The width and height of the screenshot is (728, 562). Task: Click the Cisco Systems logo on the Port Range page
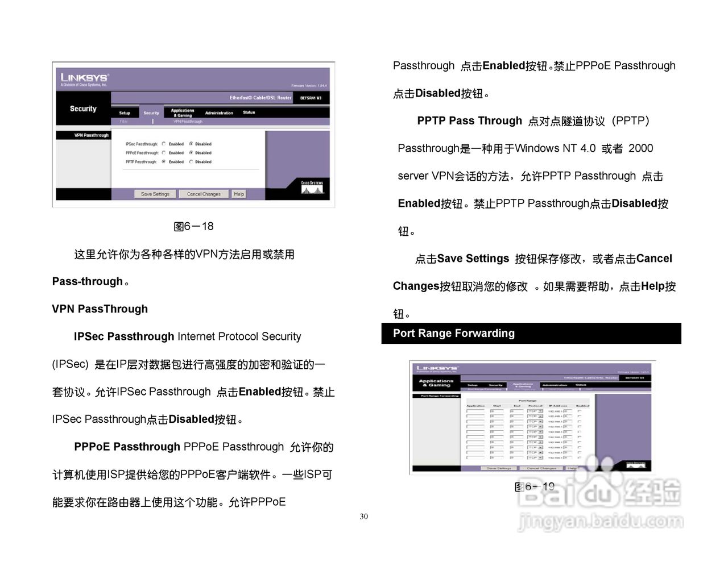pos(635,464)
